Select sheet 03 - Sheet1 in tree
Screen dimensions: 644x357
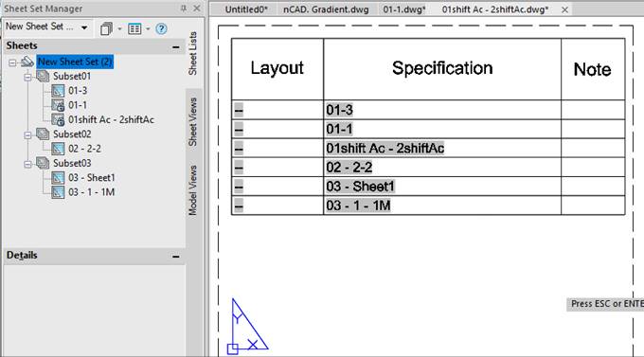click(92, 178)
